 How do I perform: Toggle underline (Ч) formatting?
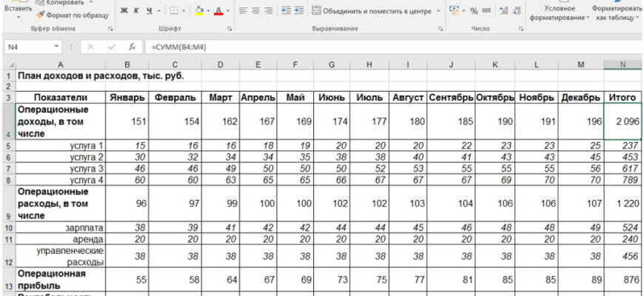pyautogui.click(x=150, y=12)
